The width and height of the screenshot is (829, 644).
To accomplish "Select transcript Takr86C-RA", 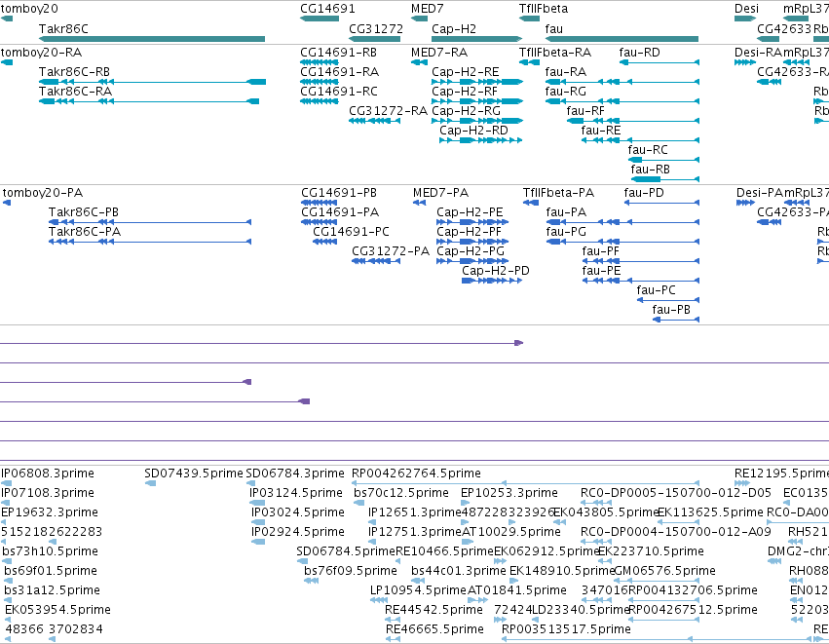I will (149, 101).
